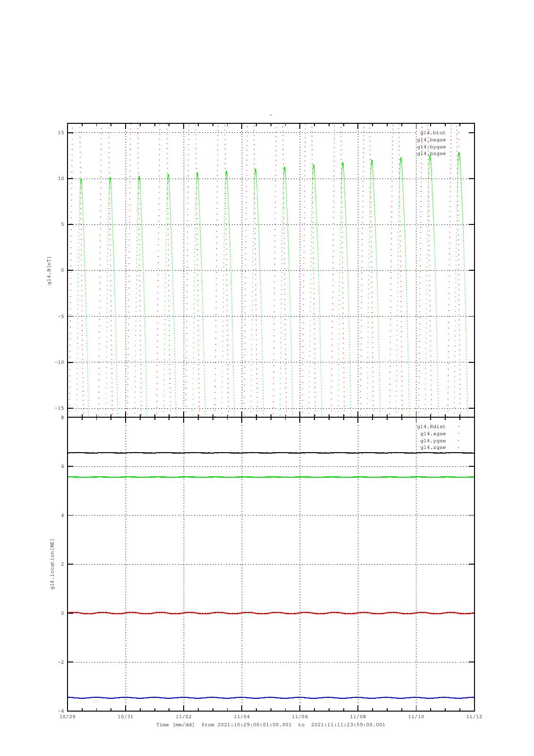Select the −10 tick on g14.B axis

pyautogui.click(x=59, y=362)
